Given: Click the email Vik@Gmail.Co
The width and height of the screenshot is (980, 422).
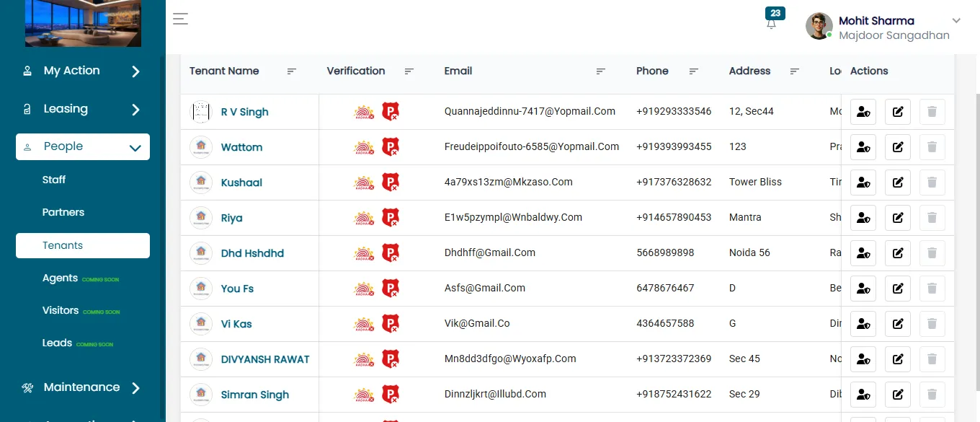Looking at the screenshot, I should (477, 323).
